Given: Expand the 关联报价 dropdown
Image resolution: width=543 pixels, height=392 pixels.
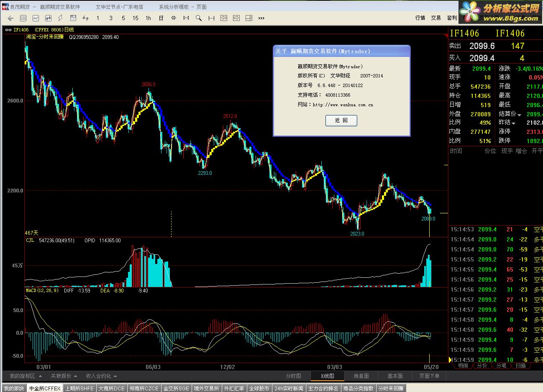Looking at the screenshot, I should pyautogui.click(x=64, y=376).
